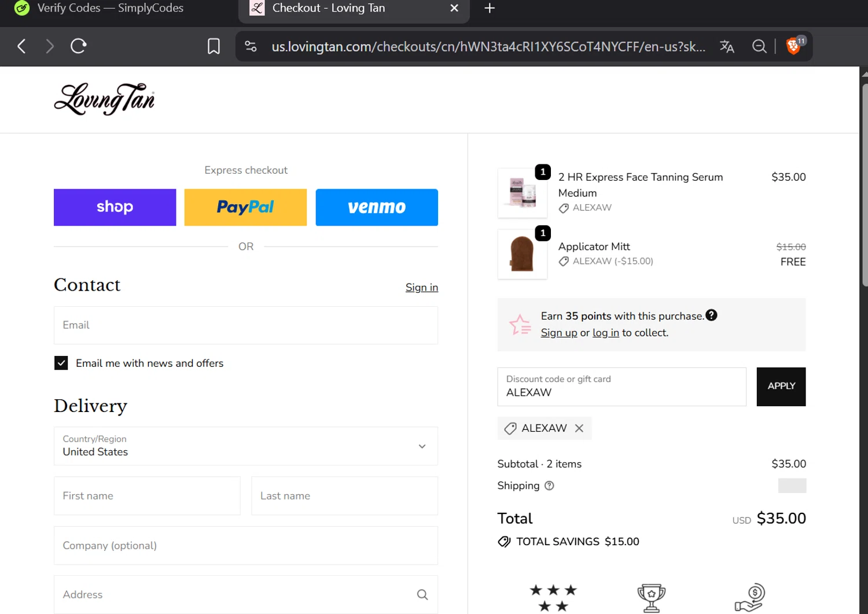Click the Sign in link
868x614 pixels.
(x=422, y=288)
